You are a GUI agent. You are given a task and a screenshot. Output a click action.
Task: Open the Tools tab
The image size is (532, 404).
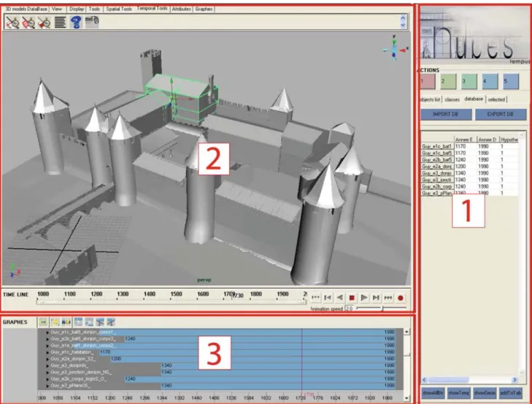pyautogui.click(x=94, y=9)
